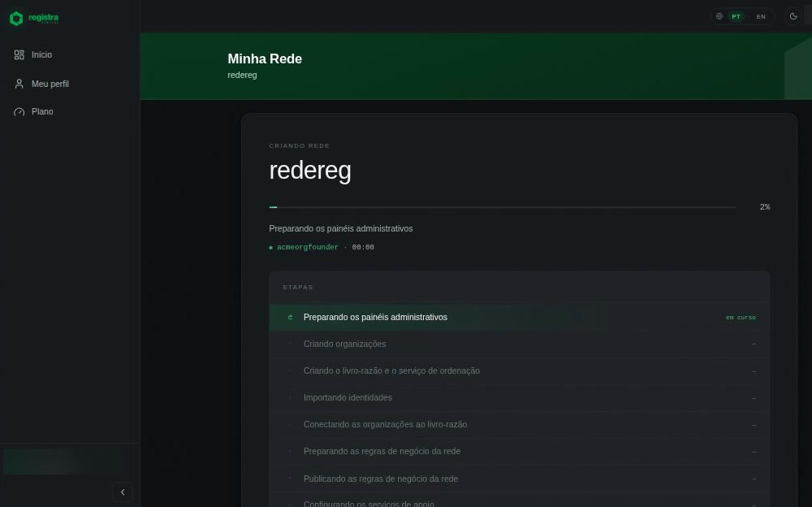Click the 'em curso' status label
The width and height of the screenshot is (812, 507).
(x=741, y=317)
